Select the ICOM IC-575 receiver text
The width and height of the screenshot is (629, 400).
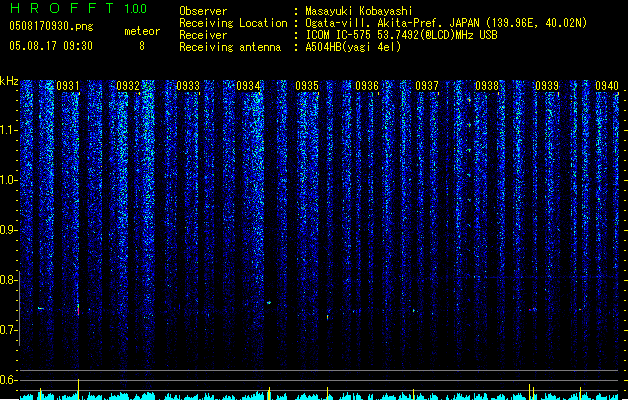401,35
